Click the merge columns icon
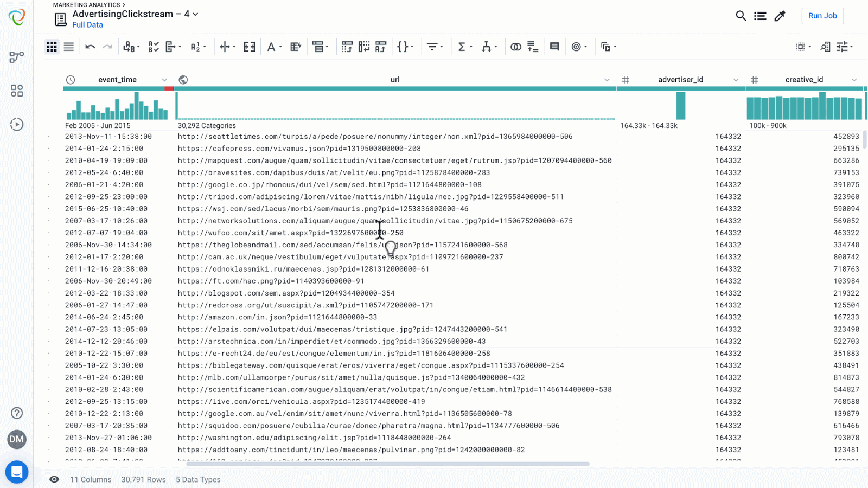The image size is (868, 488). pyautogui.click(x=250, y=47)
